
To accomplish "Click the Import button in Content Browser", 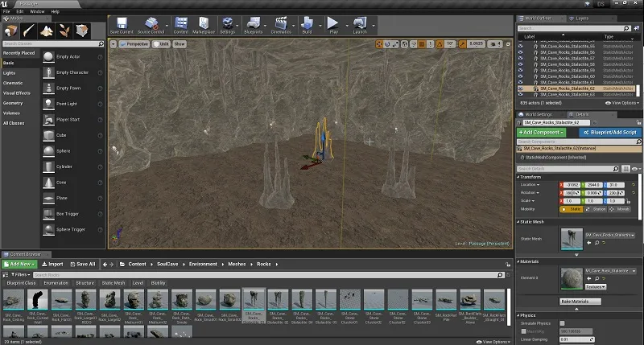I will (52, 265).
